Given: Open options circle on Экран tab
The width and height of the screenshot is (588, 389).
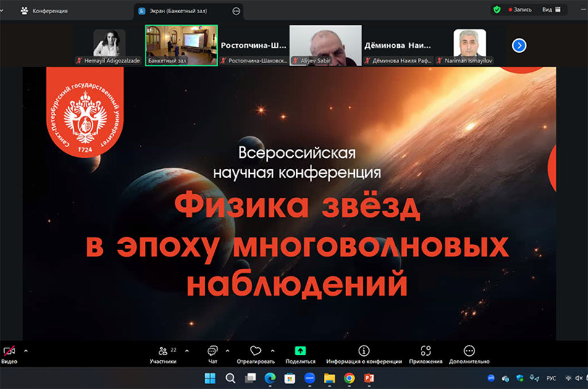Looking at the screenshot, I should pos(236,11).
